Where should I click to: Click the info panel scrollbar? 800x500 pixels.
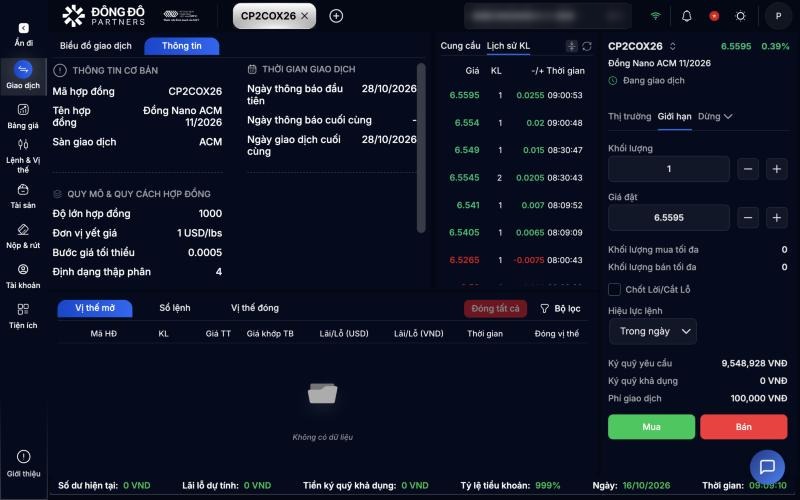(x=421, y=148)
